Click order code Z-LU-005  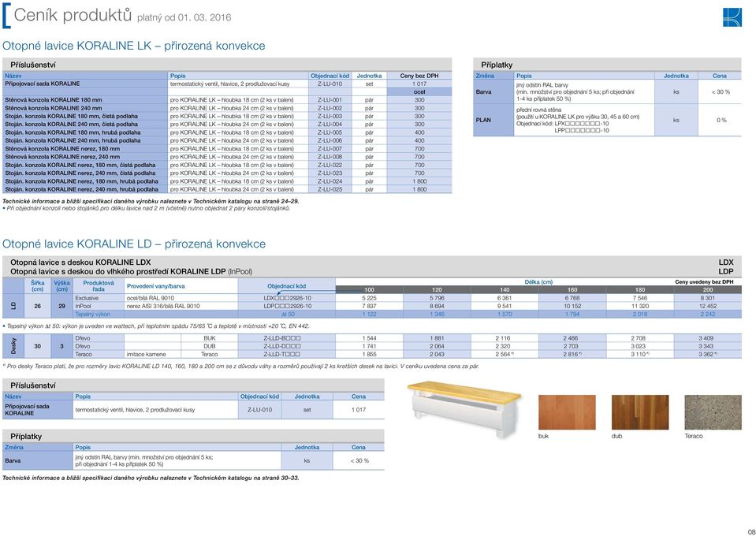[x=330, y=132]
